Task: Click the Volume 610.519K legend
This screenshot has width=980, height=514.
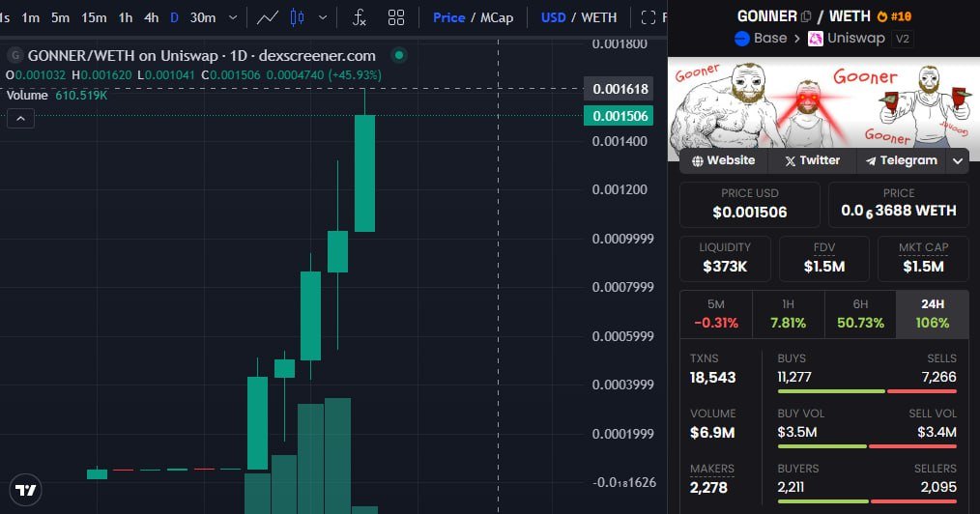Action: 57,95
